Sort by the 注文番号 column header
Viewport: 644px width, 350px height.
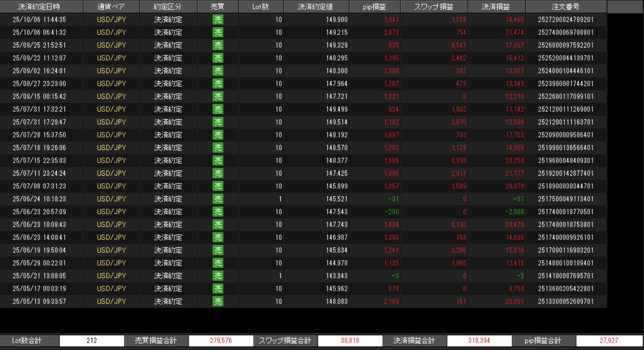coord(566,7)
